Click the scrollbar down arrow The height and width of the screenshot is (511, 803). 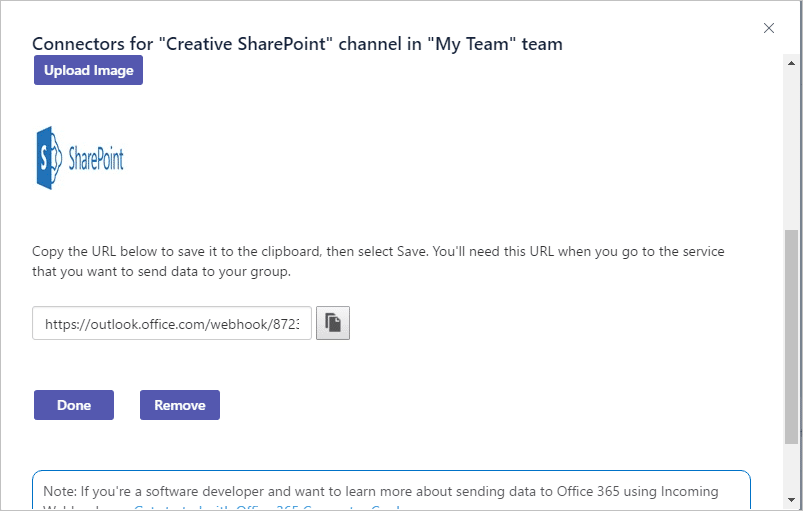point(791,500)
